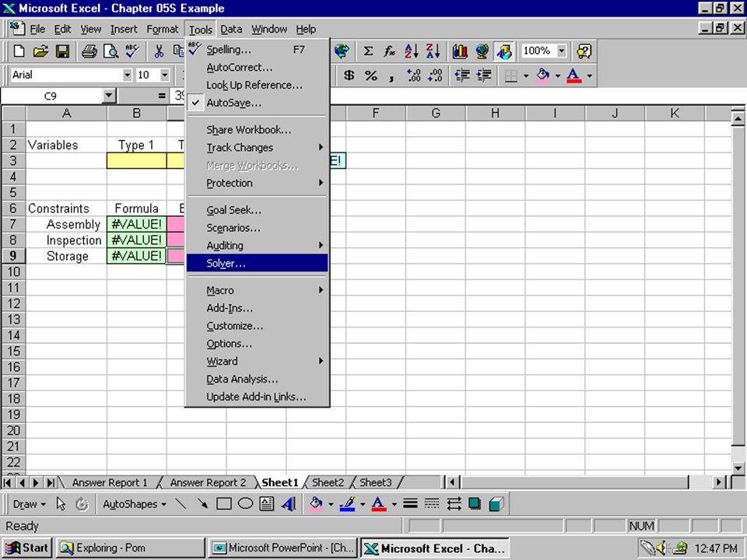The height and width of the screenshot is (560, 747).
Task: Run the spelling check toolbar icon
Action: [x=132, y=51]
